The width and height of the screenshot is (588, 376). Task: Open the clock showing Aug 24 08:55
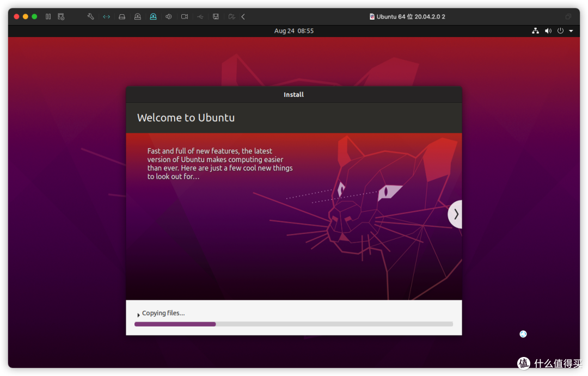293,30
